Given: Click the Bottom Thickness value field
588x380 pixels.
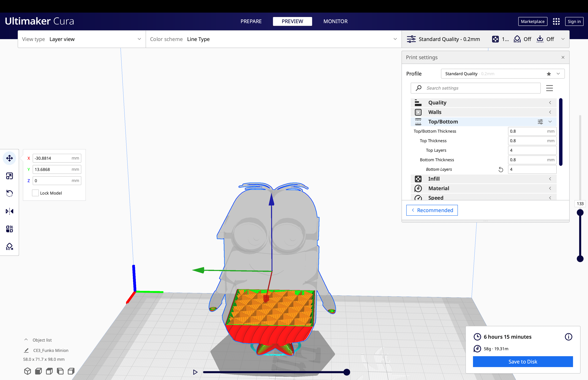Looking at the screenshot, I should [532, 160].
